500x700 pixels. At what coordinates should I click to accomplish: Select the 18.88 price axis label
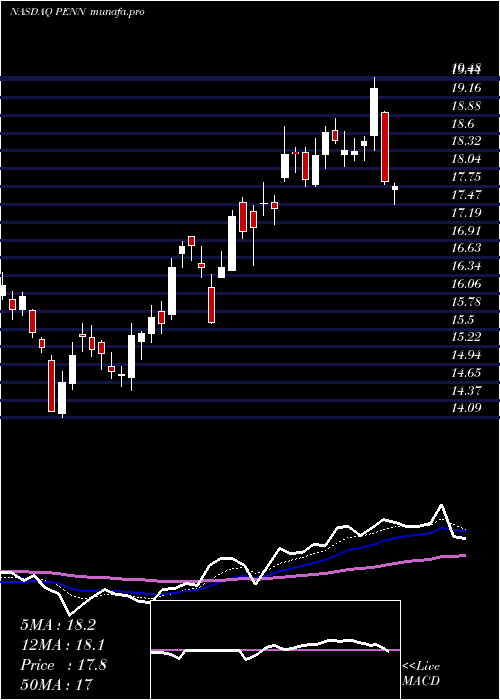[x=466, y=106]
